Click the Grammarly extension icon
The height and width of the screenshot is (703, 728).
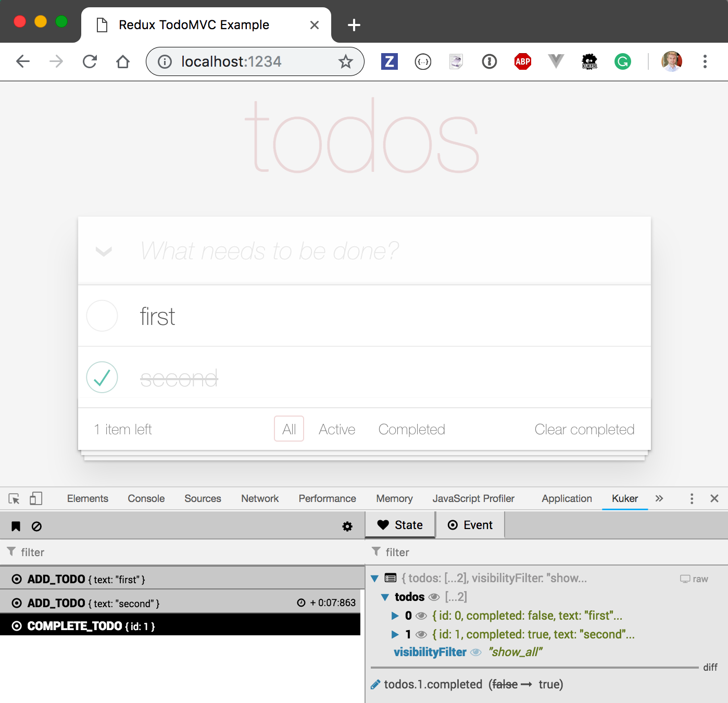click(x=622, y=61)
